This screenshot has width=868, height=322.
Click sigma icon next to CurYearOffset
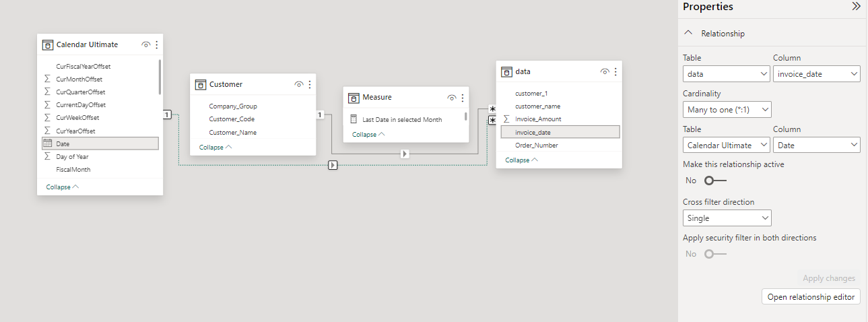coord(47,131)
